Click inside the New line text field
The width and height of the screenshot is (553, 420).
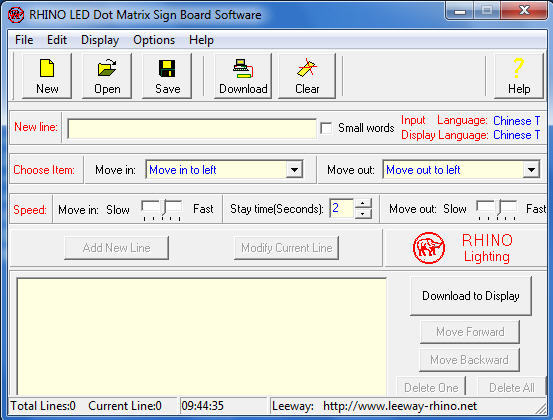(x=192, y=128)
